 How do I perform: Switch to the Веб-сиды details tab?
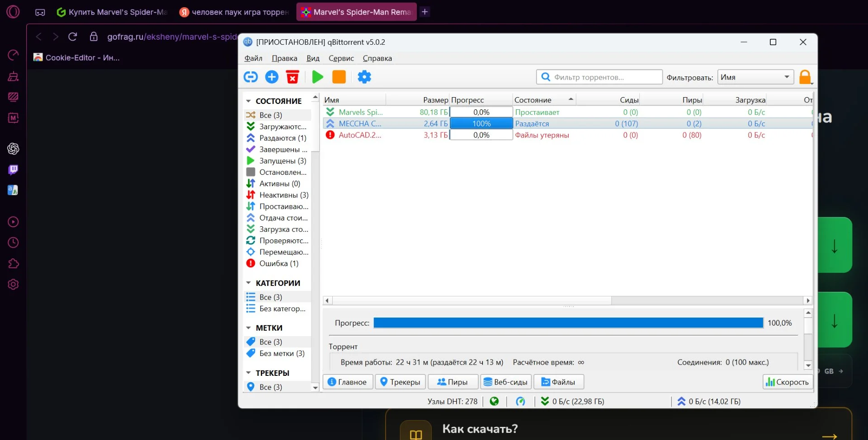[506, 382]
